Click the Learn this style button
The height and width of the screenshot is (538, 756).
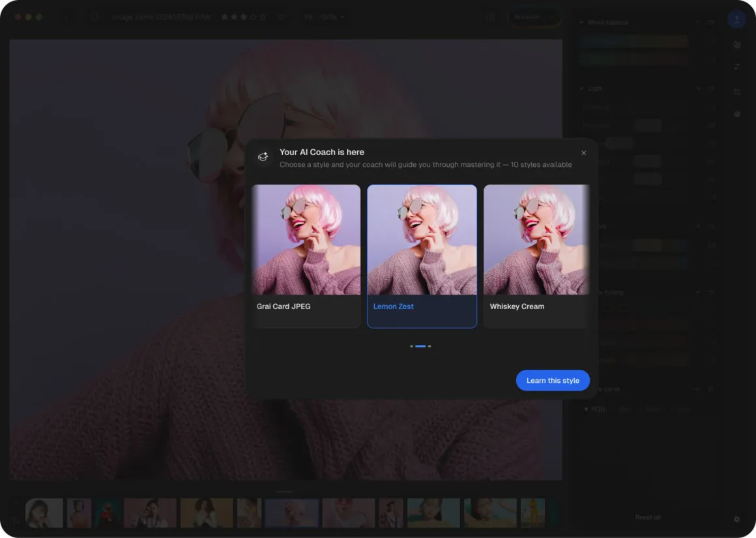click(x=553, y=380)
